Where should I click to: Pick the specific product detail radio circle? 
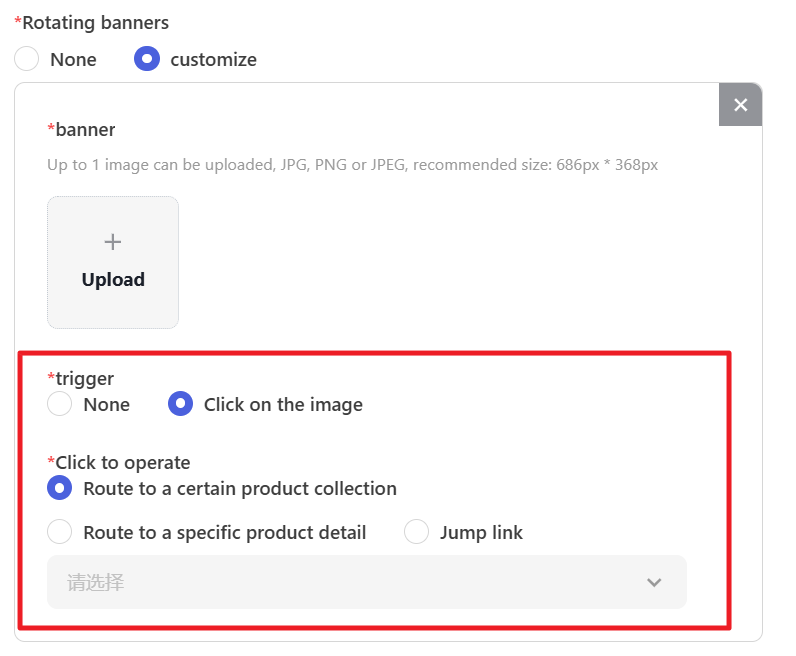point(60,532)
